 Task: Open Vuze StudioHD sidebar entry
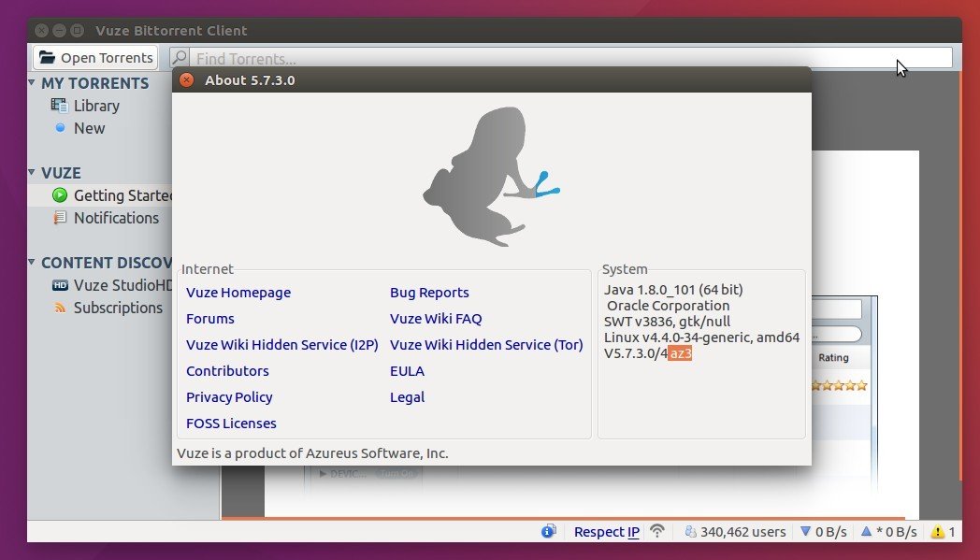pos(122,285)
